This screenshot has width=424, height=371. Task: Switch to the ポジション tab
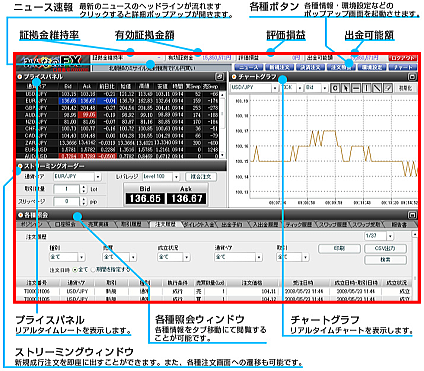point(32,225)
